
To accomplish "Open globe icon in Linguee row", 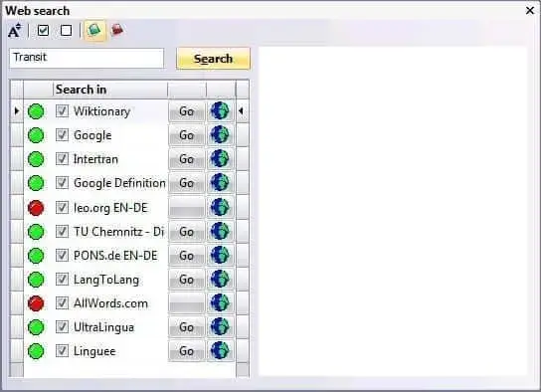I will click(220, 350).
